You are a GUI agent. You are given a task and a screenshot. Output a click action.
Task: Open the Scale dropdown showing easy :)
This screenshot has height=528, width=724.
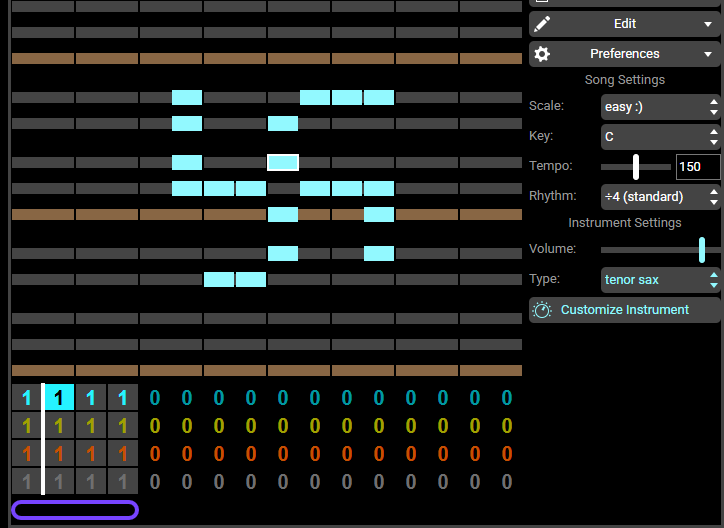[661, 107]
